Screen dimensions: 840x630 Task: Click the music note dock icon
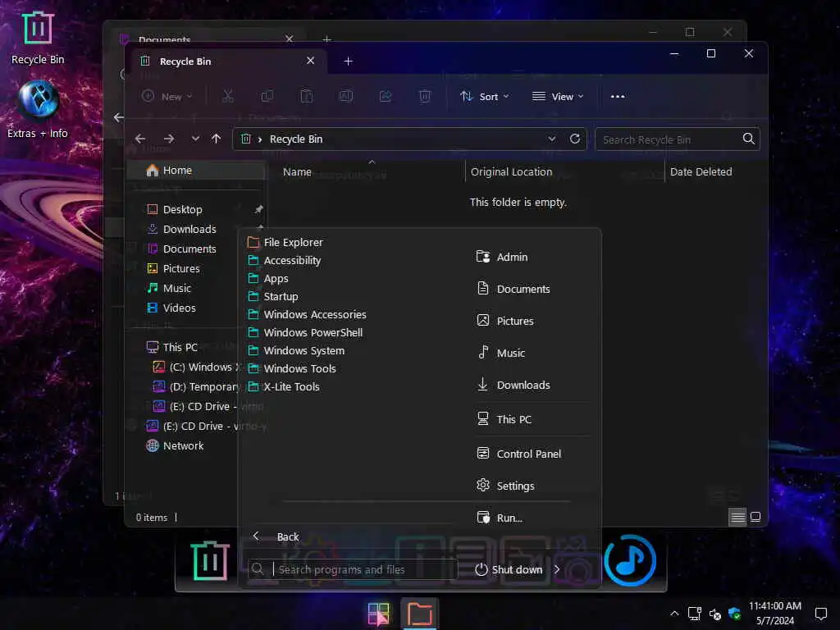[x=630, y=560]
